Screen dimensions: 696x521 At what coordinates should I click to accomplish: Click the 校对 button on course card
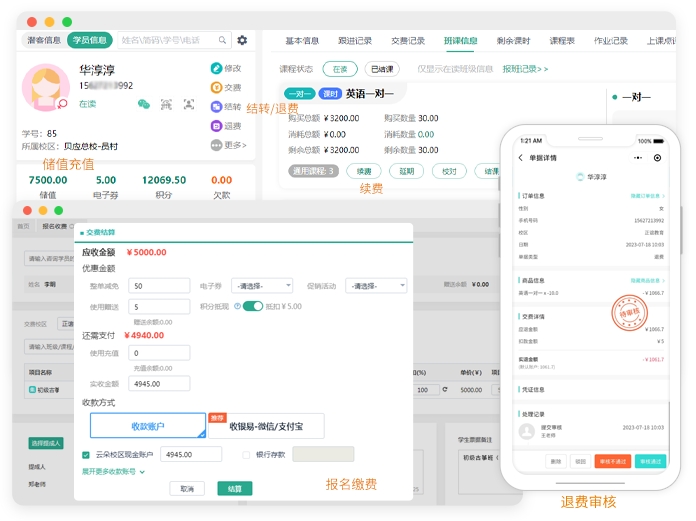(449, 171)
